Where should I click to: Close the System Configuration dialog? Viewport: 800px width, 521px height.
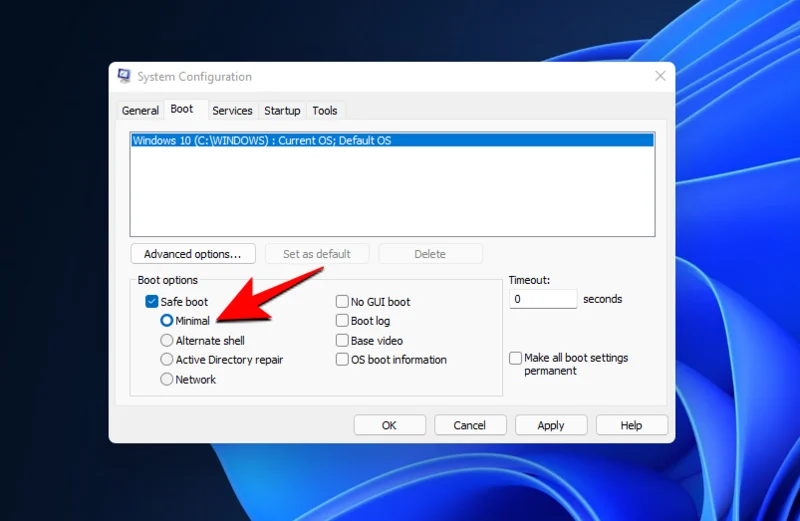[x=660, y=76]
